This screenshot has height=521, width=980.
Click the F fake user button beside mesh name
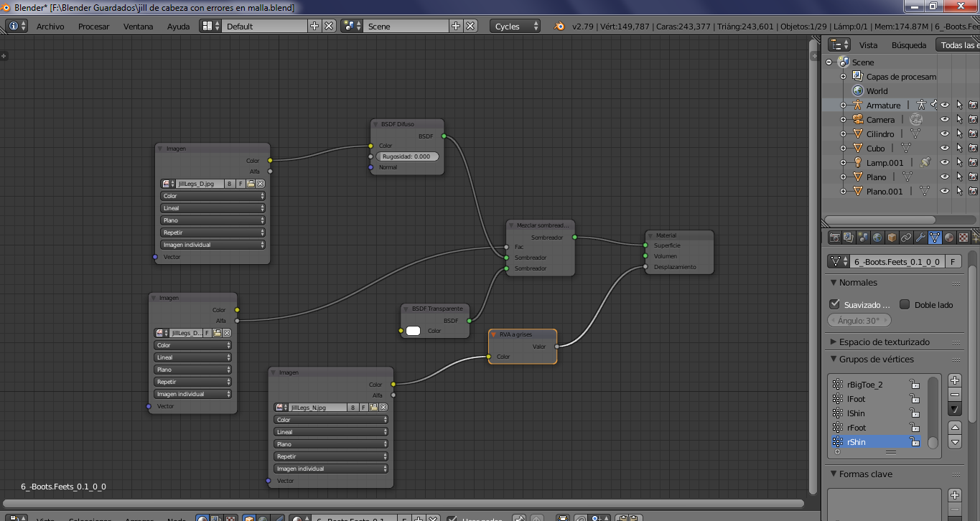click(x=953, y=262)
